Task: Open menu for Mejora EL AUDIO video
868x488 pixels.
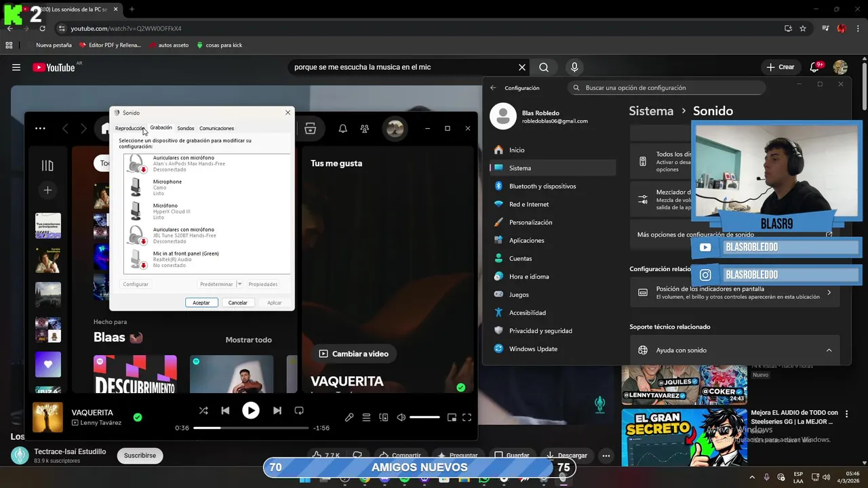Action: point(846,413)
